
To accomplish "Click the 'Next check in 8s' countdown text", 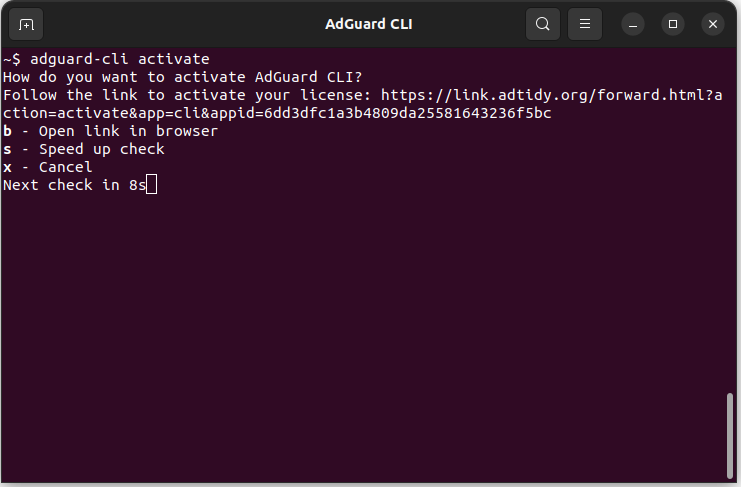I will click(74, 185).
